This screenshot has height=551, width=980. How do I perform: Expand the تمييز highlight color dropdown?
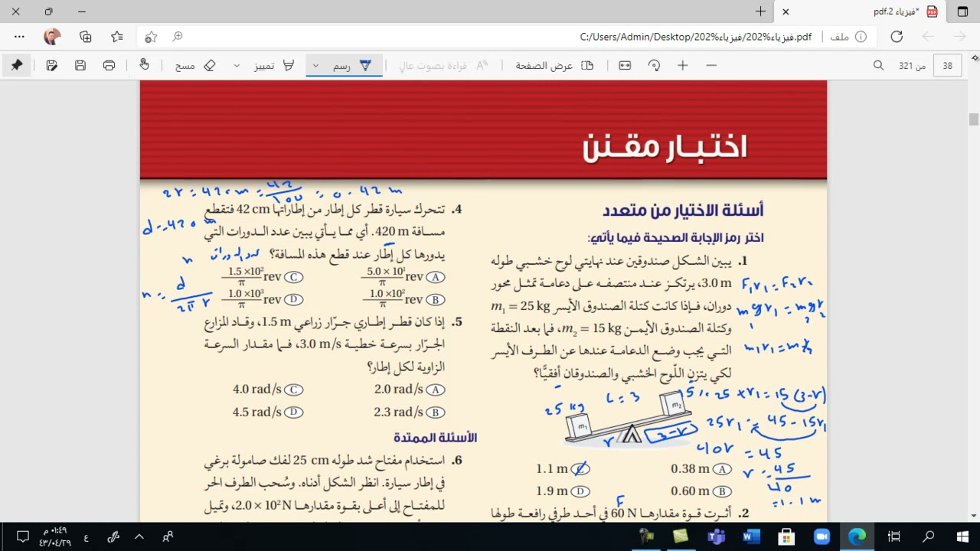coord(237,66)
